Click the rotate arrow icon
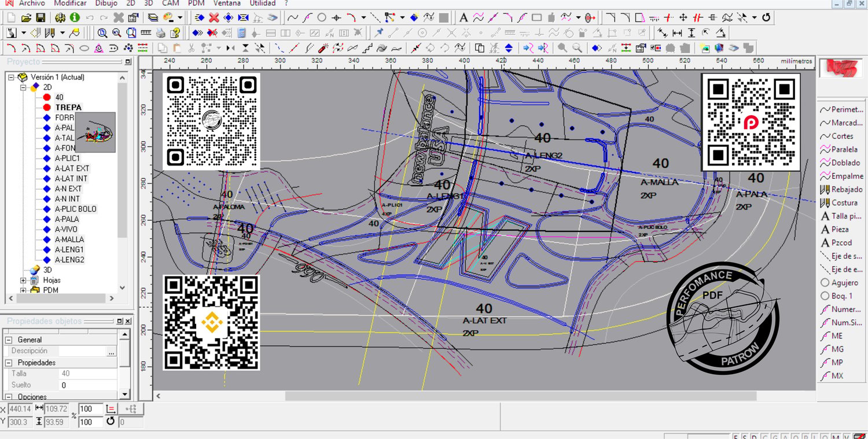 (x=767, y=18)
